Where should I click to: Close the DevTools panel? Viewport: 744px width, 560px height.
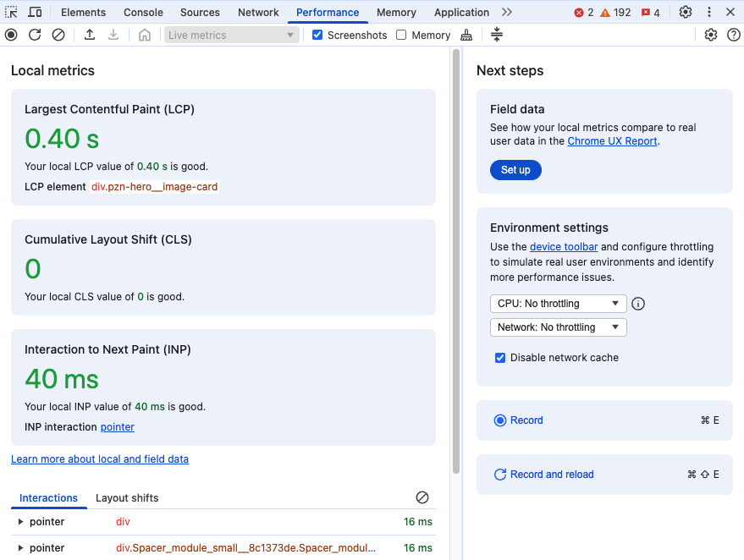tap(730, 12)
